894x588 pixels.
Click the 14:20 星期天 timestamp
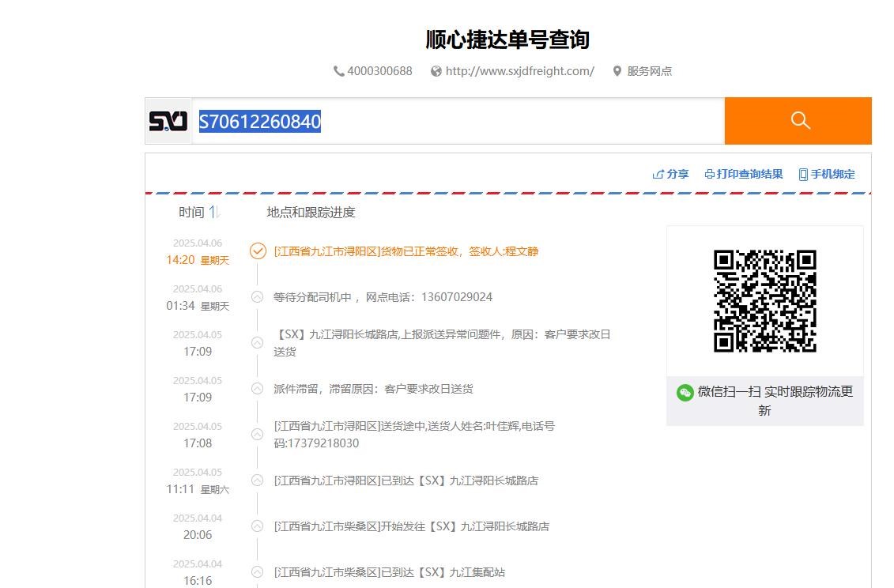[198, 260]
